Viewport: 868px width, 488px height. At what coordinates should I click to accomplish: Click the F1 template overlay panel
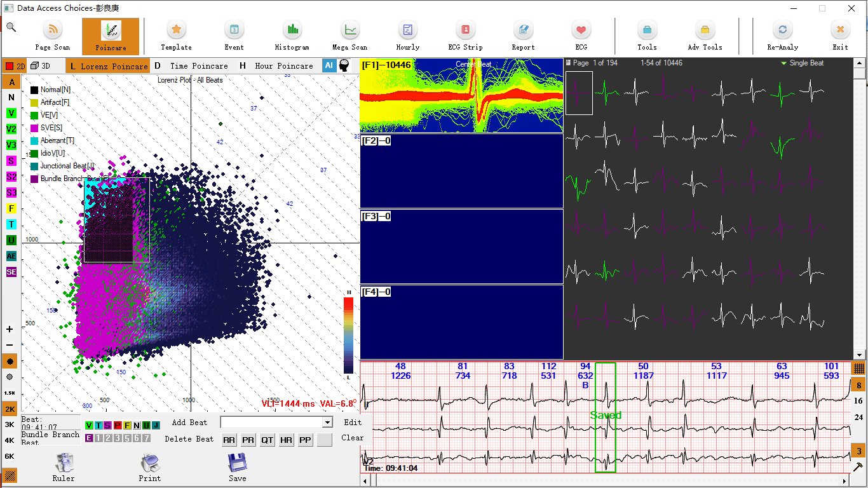(461, 95)
